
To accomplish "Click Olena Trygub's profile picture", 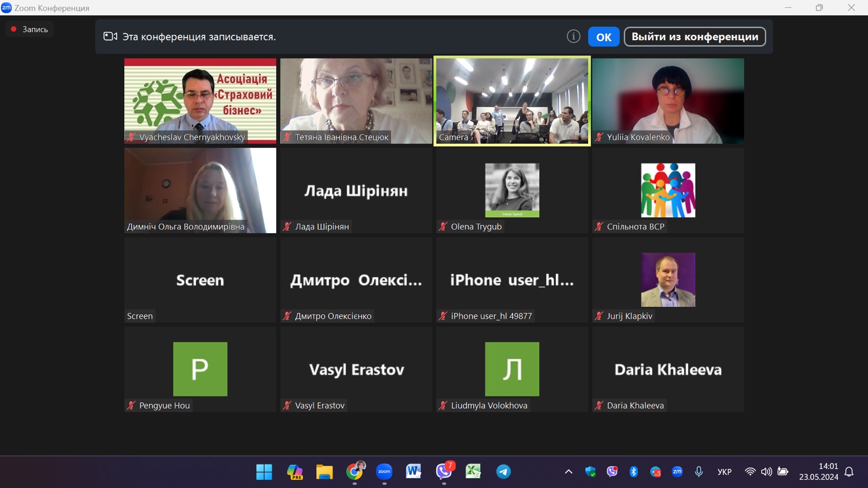I will (512, 190).
